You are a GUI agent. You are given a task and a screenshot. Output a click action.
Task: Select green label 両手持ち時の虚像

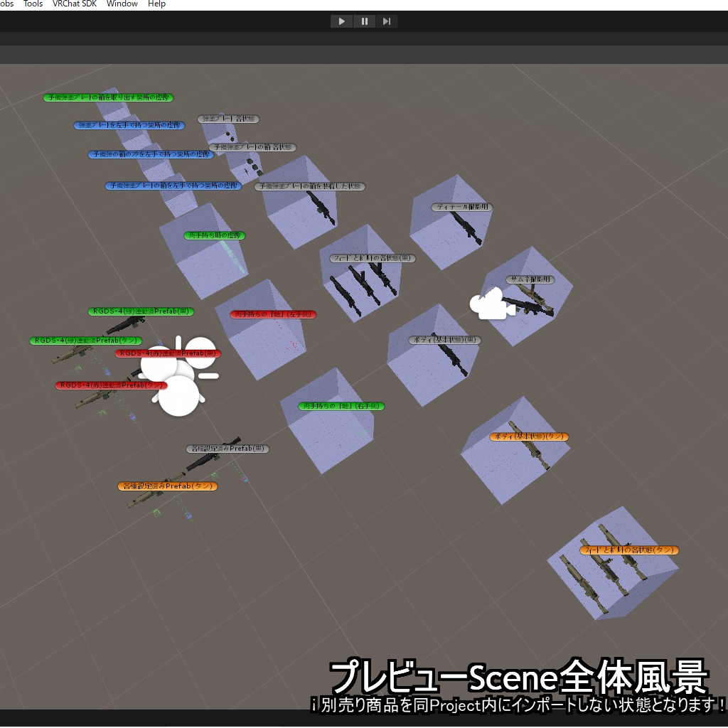pyautogui.click(x=215, y=235)
